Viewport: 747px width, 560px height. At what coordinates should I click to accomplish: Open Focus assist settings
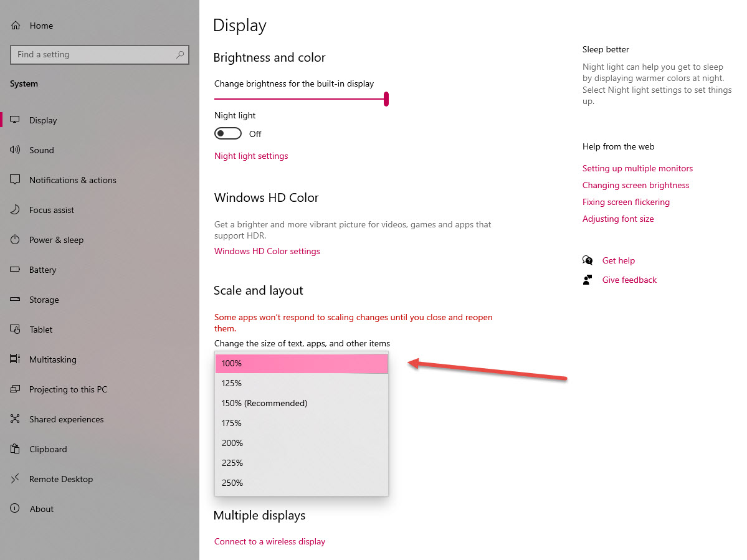[100, 210]
